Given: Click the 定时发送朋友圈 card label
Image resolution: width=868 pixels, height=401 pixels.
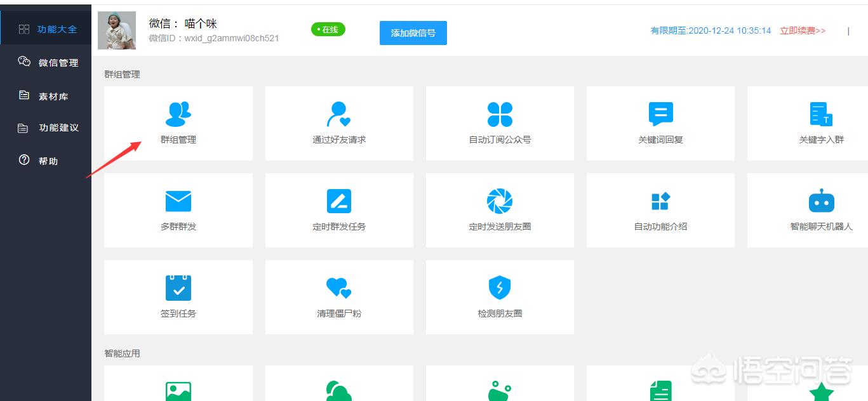Looking at the screenshot, I should [x=500, y=227].
